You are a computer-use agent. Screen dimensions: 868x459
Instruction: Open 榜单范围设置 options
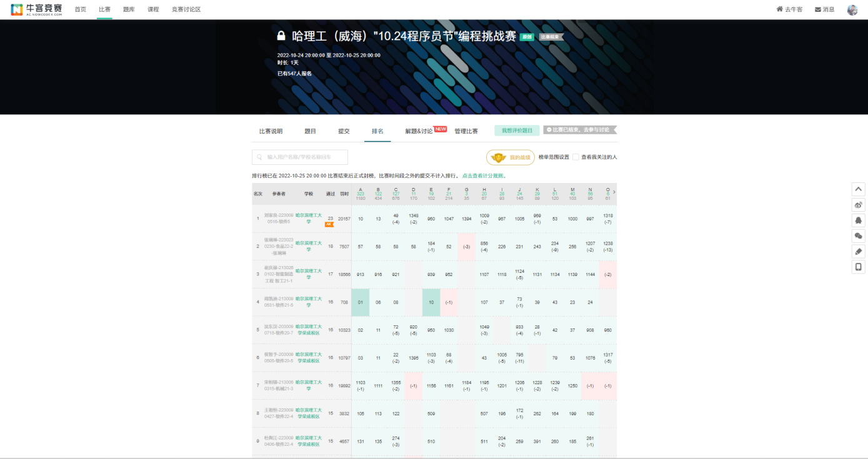tap(554, 157)
